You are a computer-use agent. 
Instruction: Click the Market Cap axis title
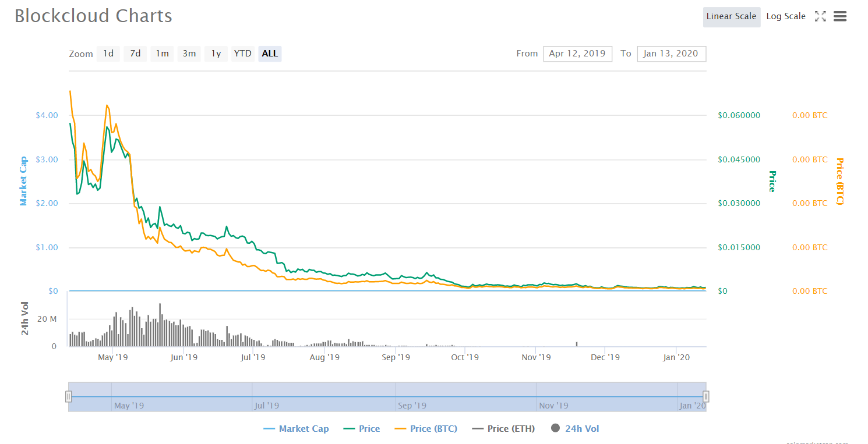point(24,181)
